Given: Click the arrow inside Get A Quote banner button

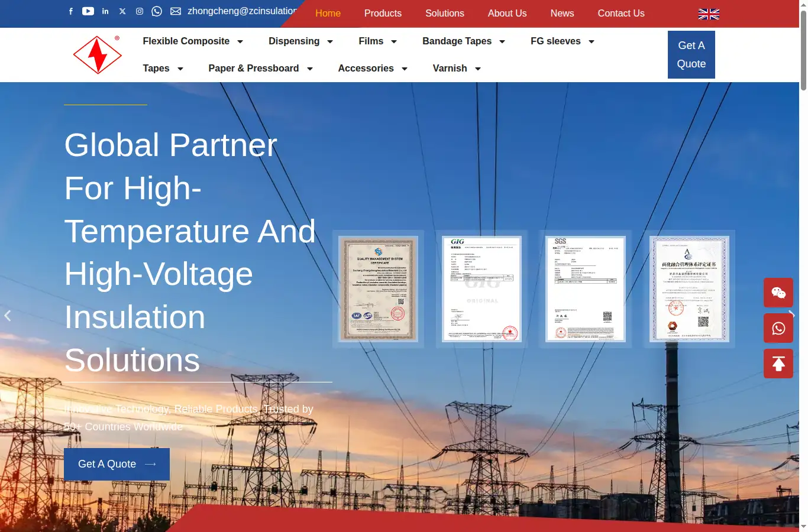Looking at the screenshot, I should coord(150,464).
